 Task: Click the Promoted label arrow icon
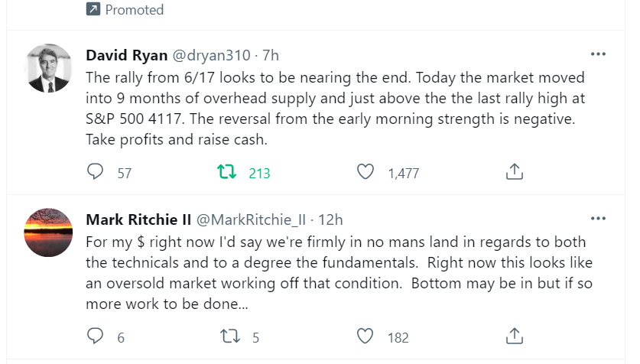click(93, 10)
